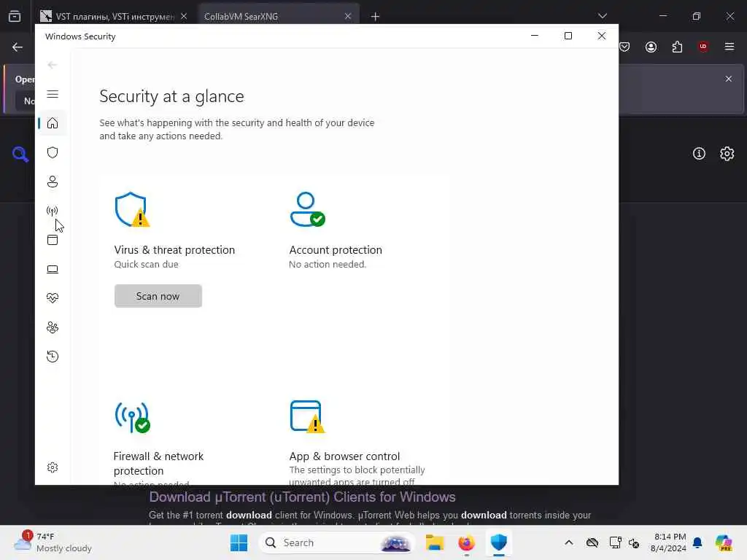
Task: Maximize the Windows Security window
Action: (568, 36)
